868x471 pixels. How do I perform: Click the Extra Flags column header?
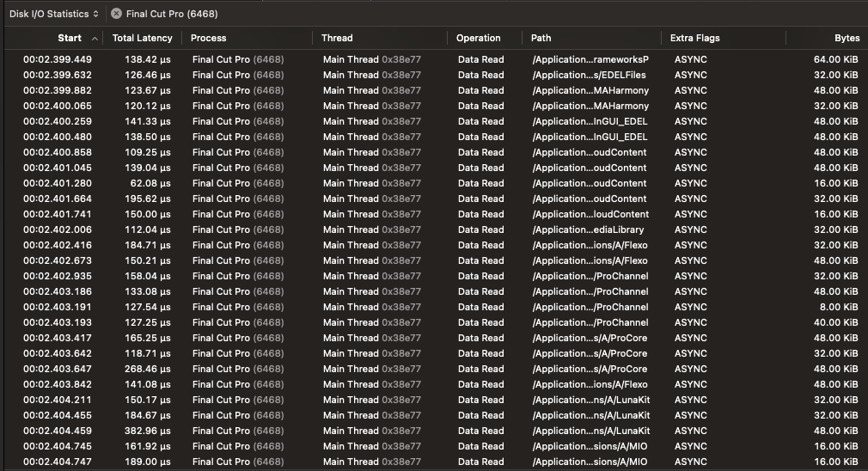[695, 38]
